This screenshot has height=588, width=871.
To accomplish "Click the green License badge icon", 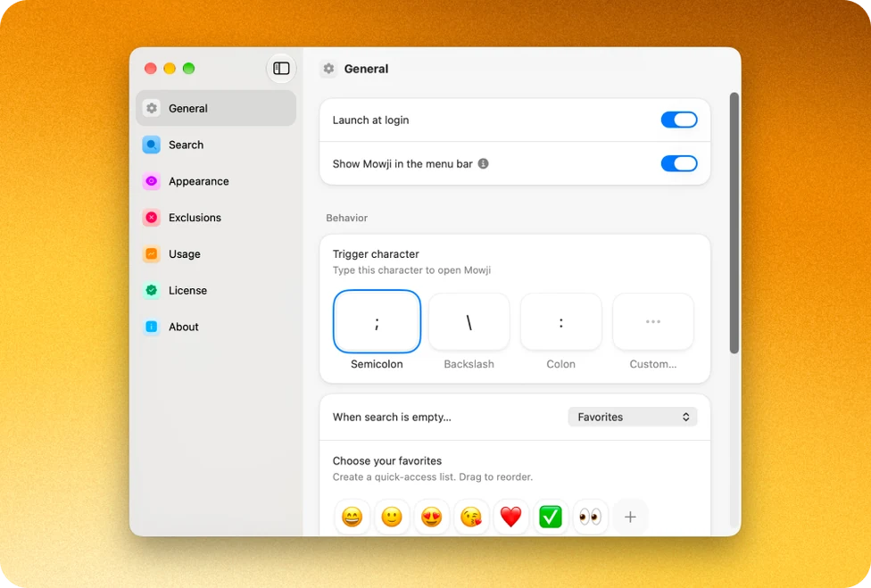I will (x=151, y=290).
